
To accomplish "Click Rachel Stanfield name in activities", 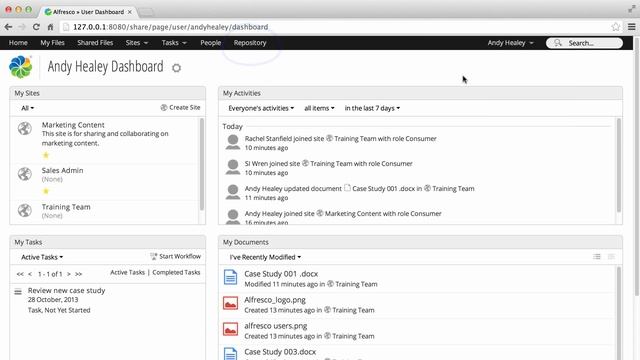I will (269, 139).
